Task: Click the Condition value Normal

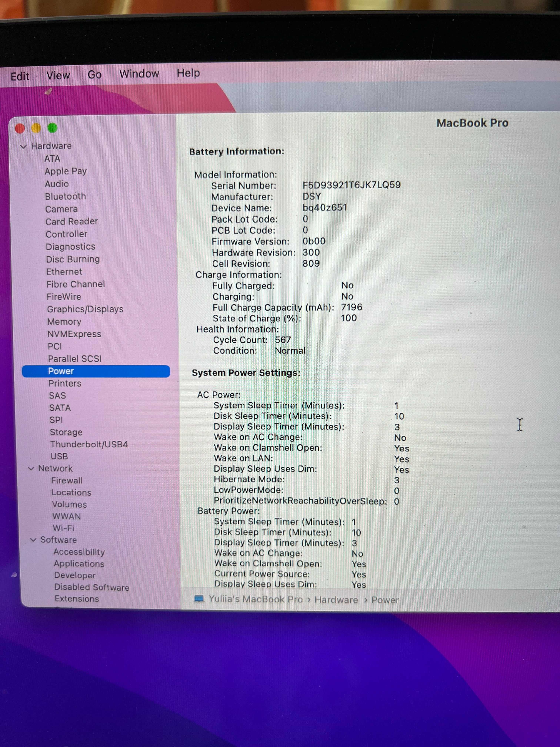Action: (x=290, y=351)
